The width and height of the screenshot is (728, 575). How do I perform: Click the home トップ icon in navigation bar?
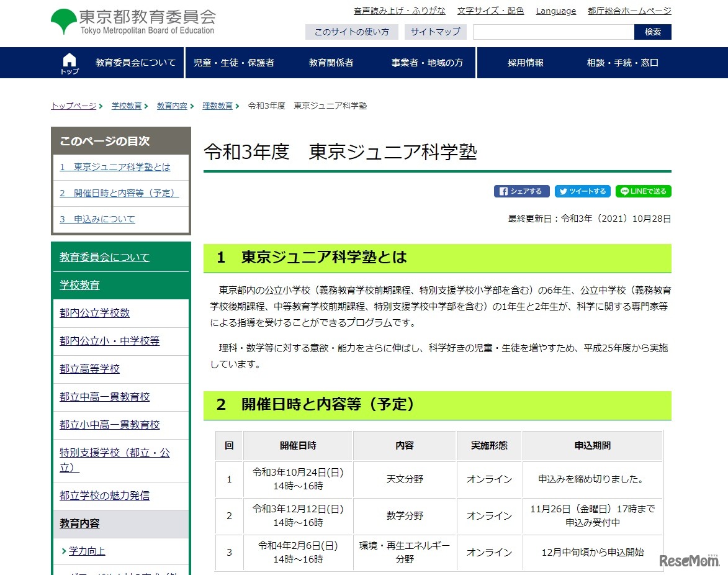click(x=68, y=61)
